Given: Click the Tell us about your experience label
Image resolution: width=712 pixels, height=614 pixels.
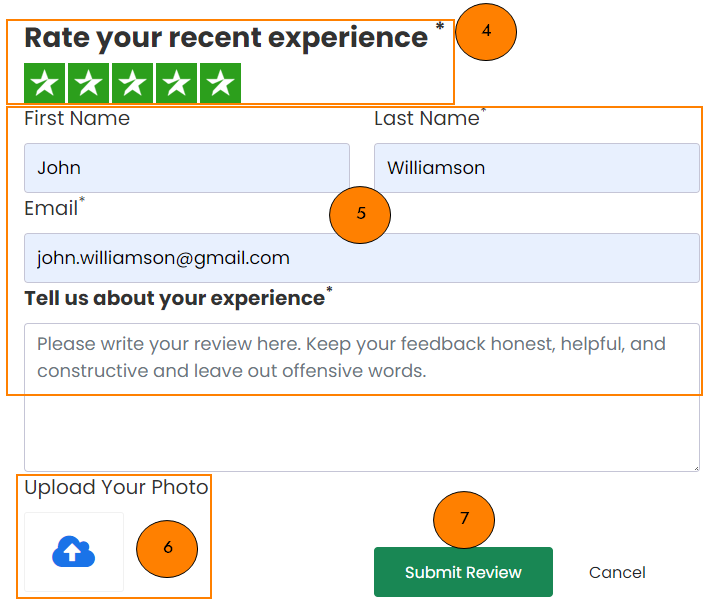Looking at the screenshot, I should [174, 298].
